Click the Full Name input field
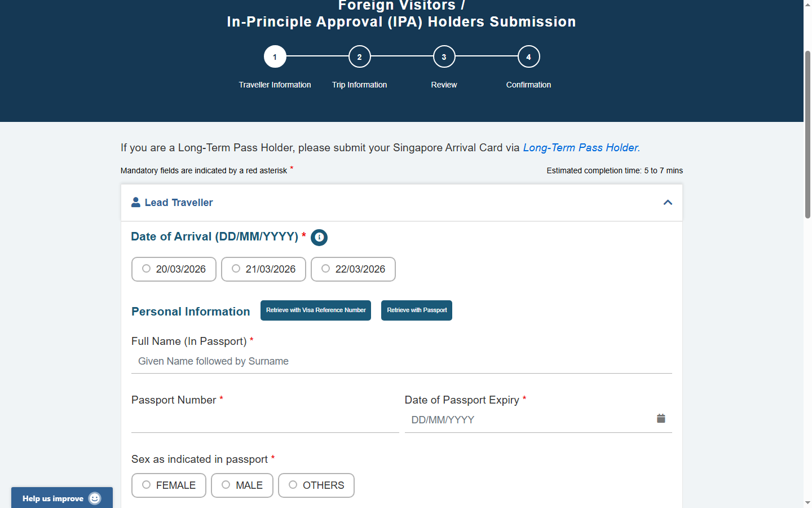 coord(401,361)
